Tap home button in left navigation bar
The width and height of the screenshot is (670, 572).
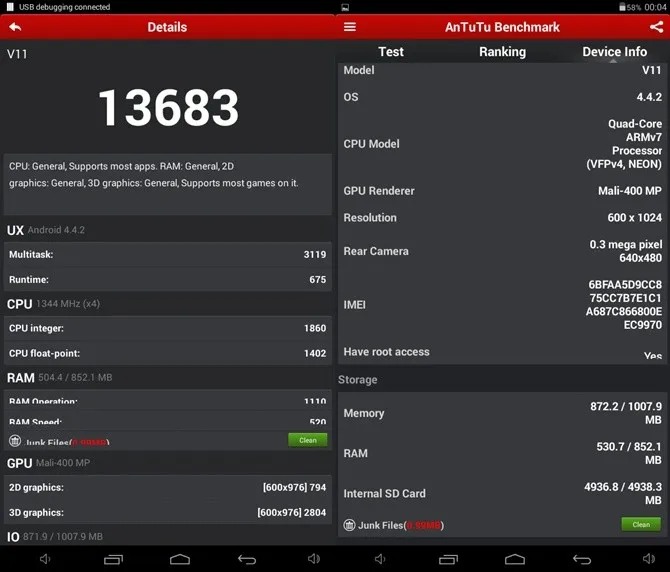pos(180,559)
